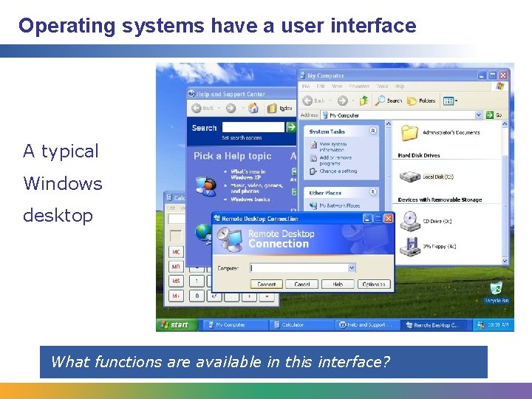The image size is (532, 399).
Task: Click Help in Remote Desktop Connection
Action: point(338,284)
